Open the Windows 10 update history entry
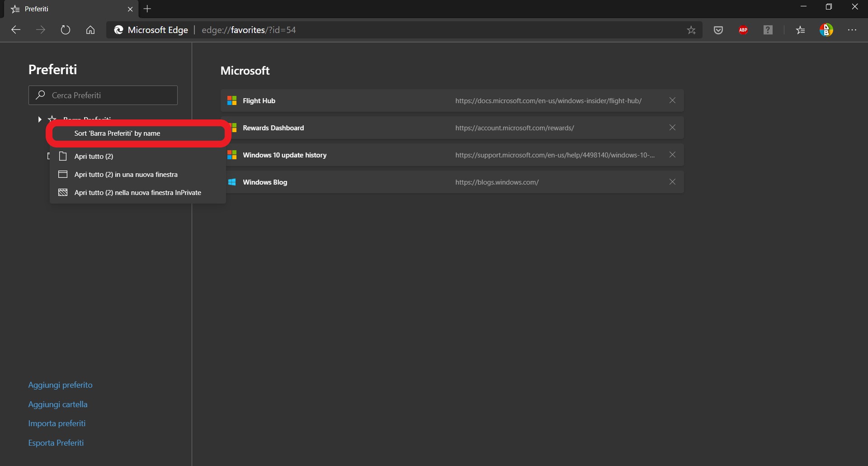 pos(452,155)
